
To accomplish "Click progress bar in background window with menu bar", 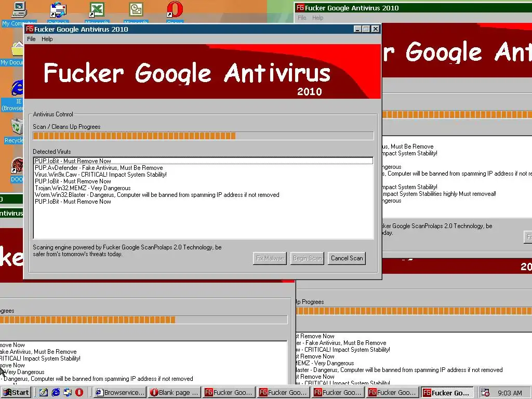I will tap(457, 115).
